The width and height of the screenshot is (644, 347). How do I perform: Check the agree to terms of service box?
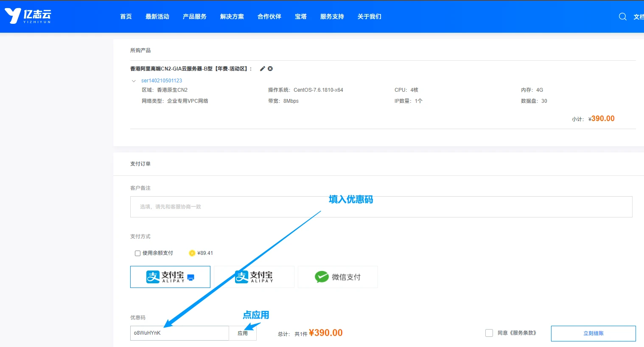point(489,333)
